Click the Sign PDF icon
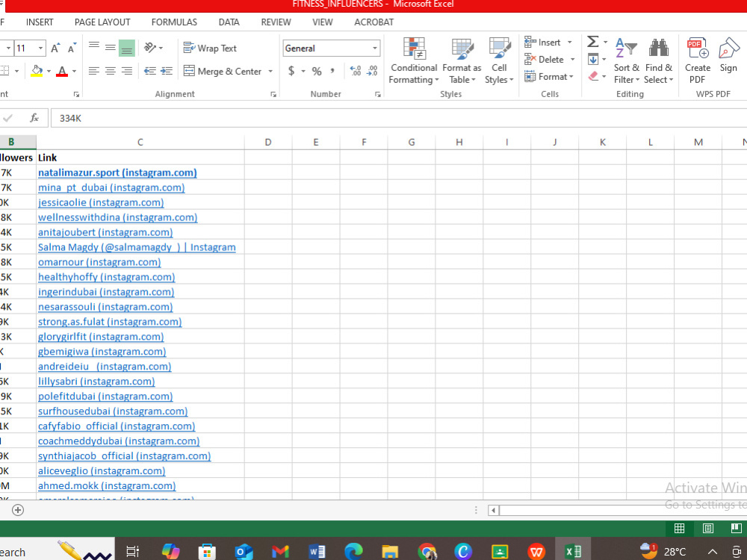The image size is (747, 560). pyautogui.click(x=728, y=55)
